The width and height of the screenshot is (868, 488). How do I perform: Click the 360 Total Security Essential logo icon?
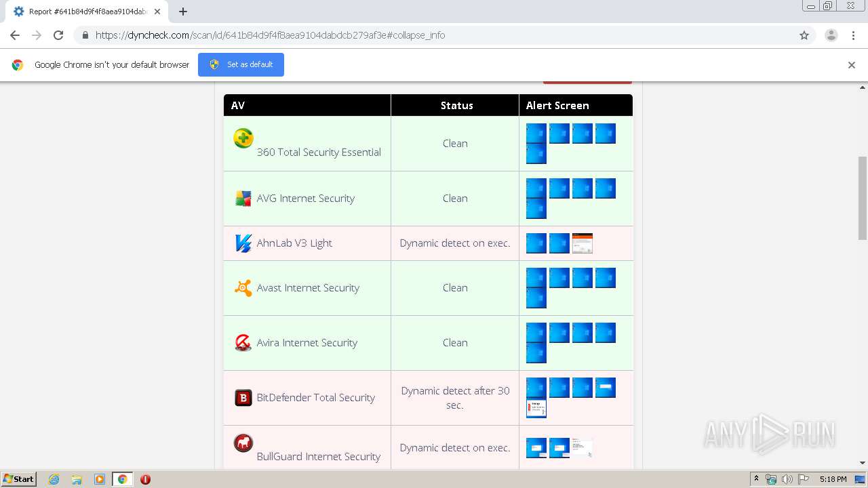pyautogui.click(x=243, y=138)
